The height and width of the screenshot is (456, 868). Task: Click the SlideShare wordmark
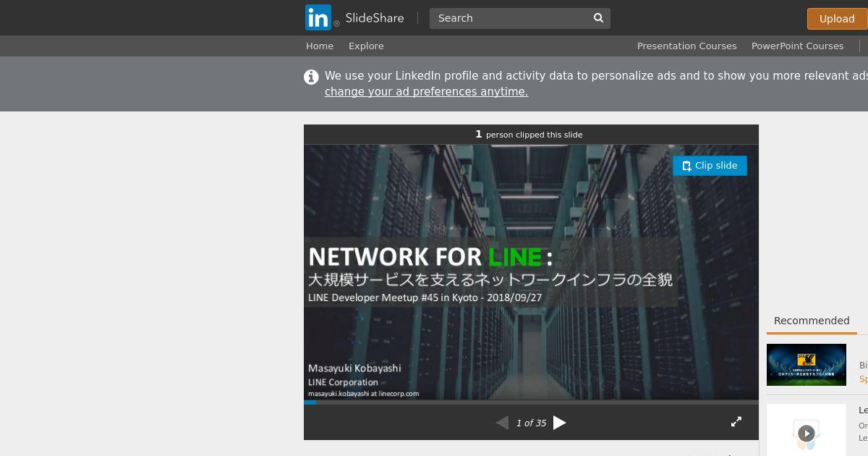click(x=375, y=18)
